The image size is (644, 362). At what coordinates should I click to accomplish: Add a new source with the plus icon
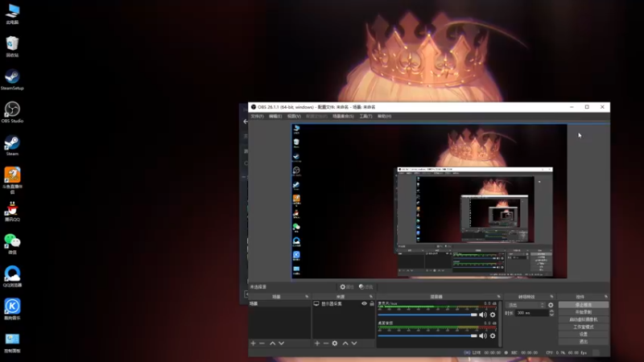pos(317,343)
